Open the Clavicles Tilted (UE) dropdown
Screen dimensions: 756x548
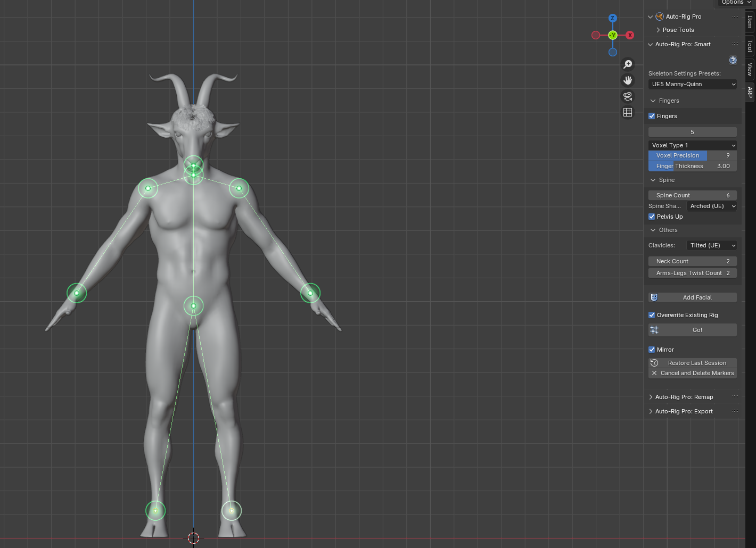(x=712, y=245)
